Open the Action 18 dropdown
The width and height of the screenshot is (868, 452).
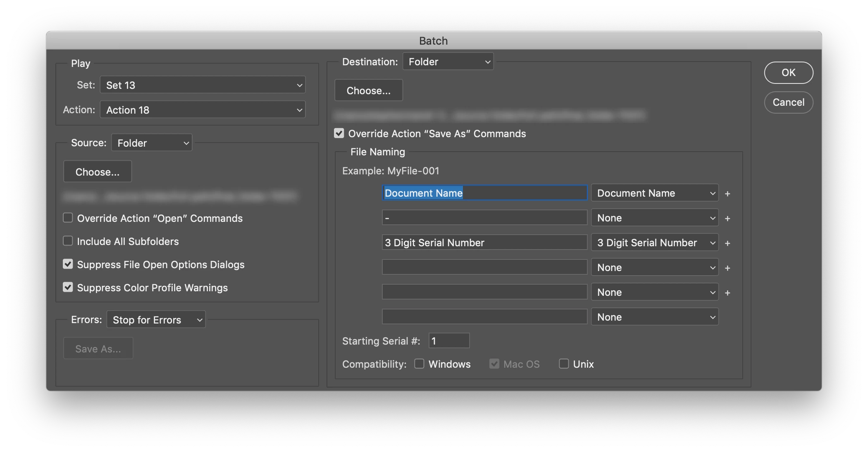point(203,110)
